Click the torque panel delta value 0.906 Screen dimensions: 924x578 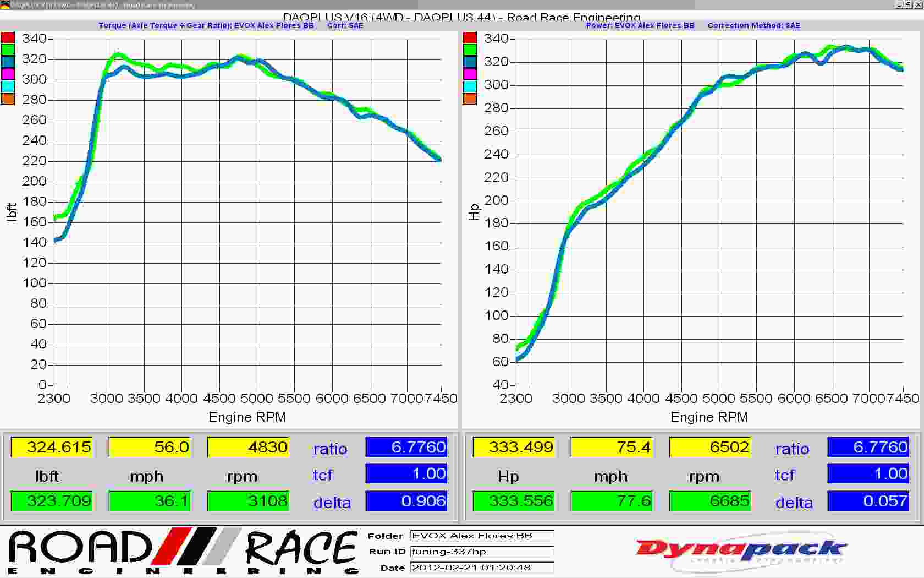406,501
